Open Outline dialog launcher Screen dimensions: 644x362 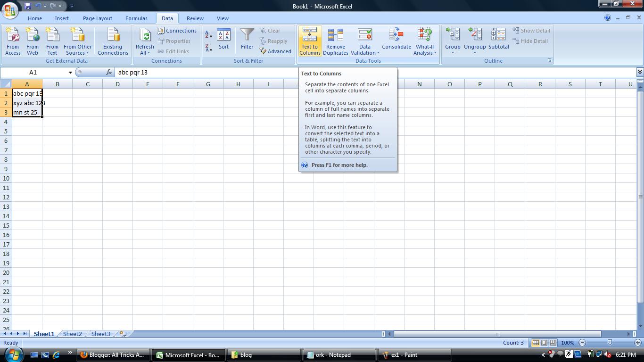coord(549,61)
